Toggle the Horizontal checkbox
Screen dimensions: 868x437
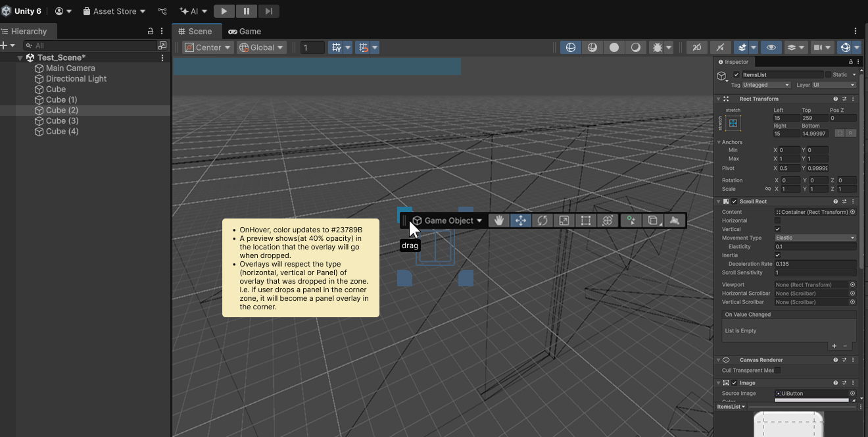pyautogui.click(x=778, y=220)
